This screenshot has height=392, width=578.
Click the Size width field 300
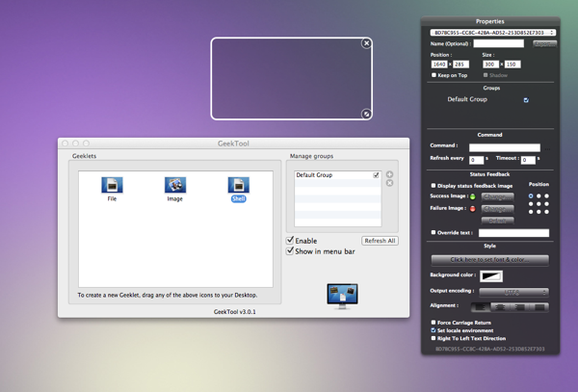click(x=490, y=65)
